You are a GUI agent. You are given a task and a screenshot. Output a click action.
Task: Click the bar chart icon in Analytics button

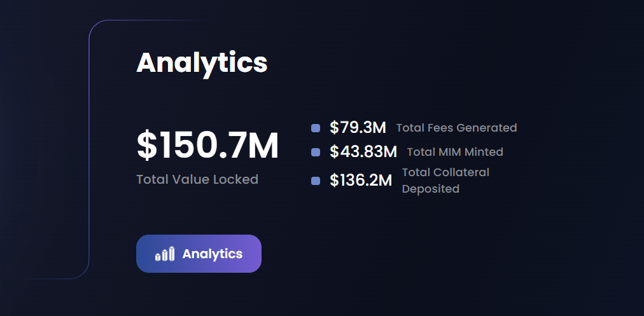[x=165, y=254]
